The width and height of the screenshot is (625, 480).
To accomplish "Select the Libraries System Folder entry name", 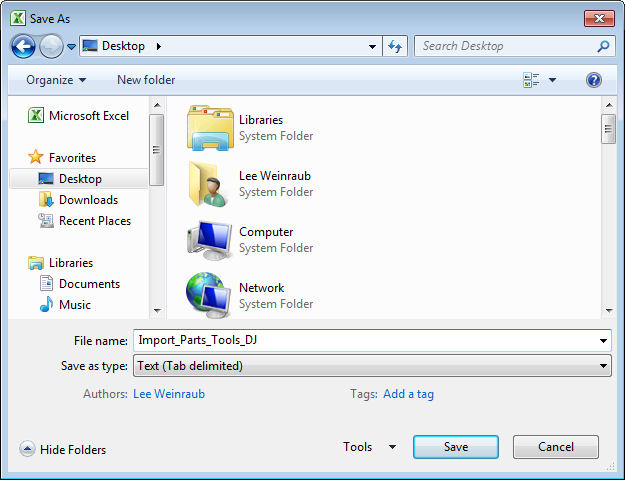I will point(261,120).
